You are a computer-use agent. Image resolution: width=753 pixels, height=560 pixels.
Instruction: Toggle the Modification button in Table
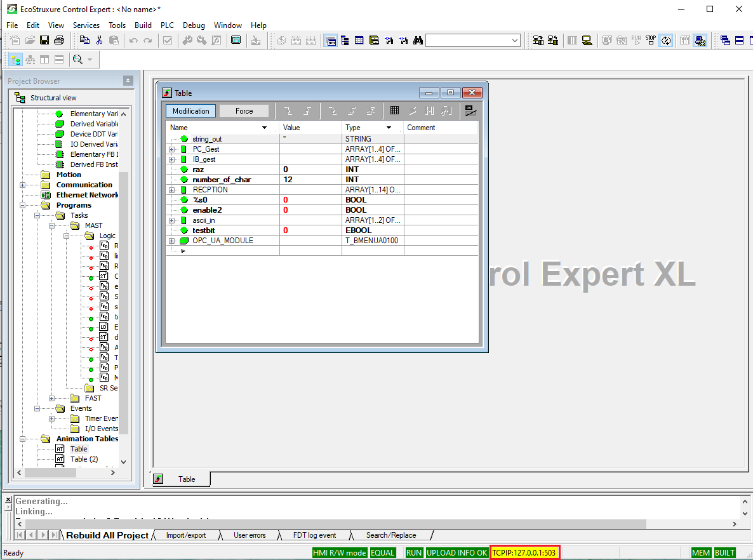click(190, 111)
